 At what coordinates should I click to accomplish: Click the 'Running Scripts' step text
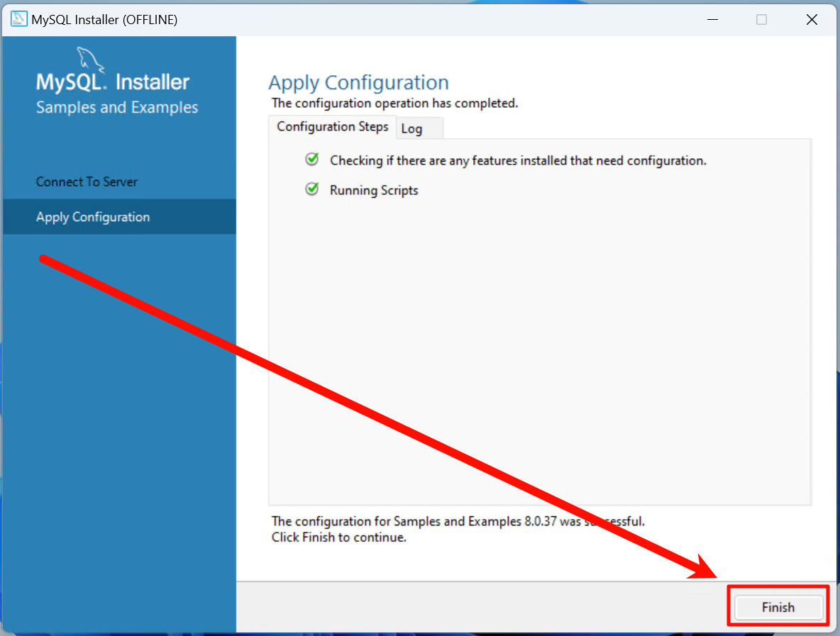tap(374, 191)
